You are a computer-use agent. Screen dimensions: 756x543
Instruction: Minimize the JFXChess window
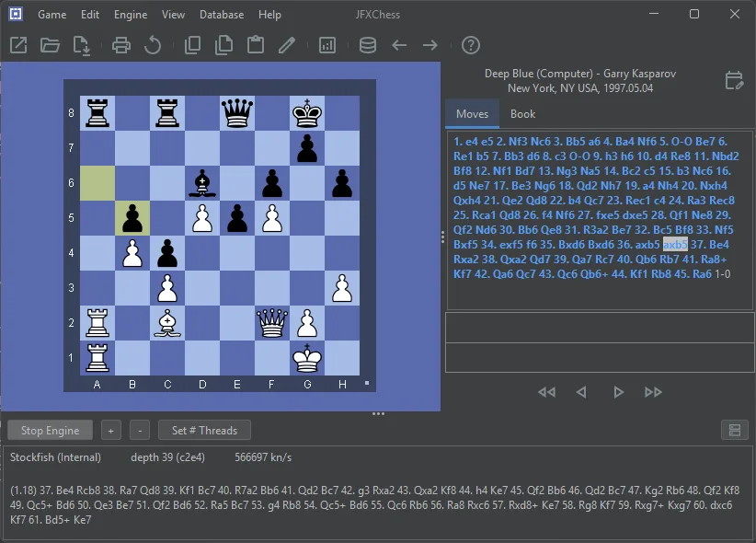point(654,14)
